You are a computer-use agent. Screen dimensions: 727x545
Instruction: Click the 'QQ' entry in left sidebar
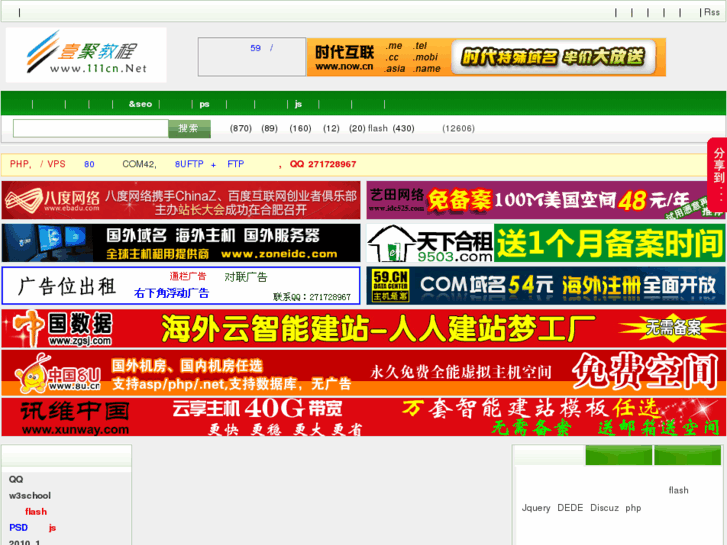(x=16, y=479)
